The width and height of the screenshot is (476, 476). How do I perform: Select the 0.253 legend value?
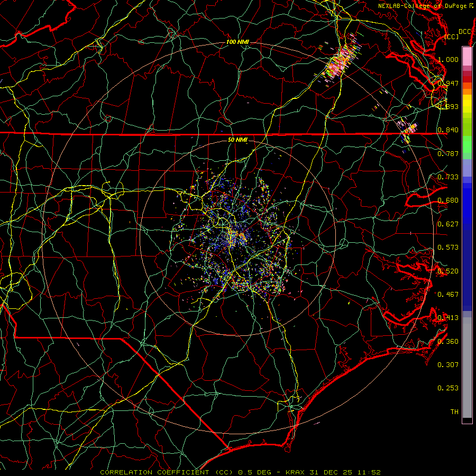click(x=448, y=388)
